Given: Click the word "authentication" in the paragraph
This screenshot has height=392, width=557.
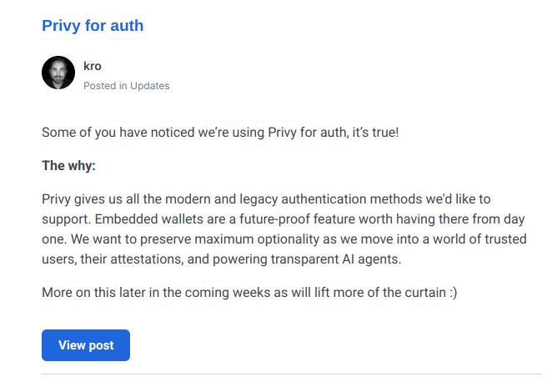Looking at the screenshot, I should pos(324,199).
